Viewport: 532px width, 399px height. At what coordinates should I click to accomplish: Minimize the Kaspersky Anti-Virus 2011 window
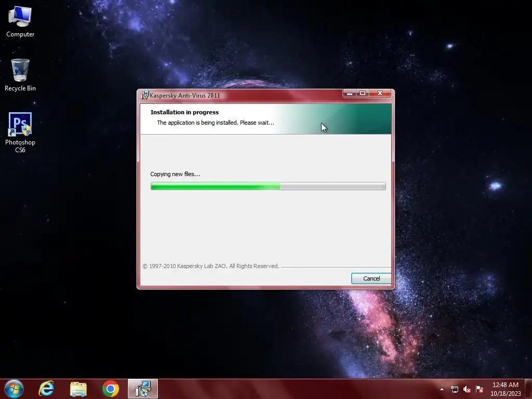coord(350,94)
